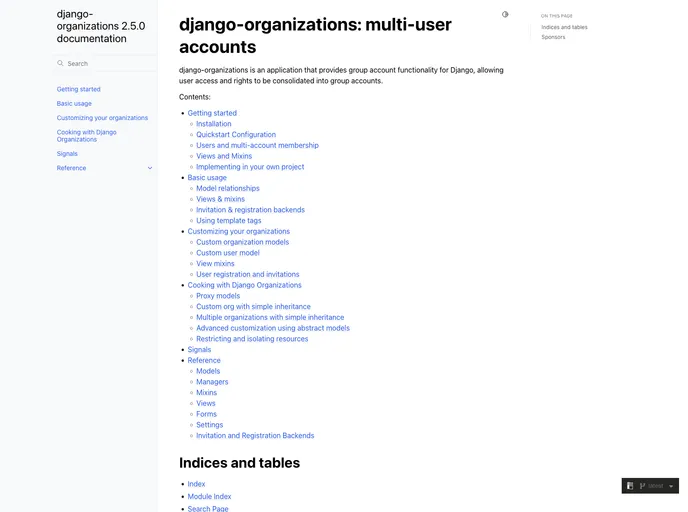Open Custom organization models link
This screenshot has height=512, width=688.
click(243, 242)
